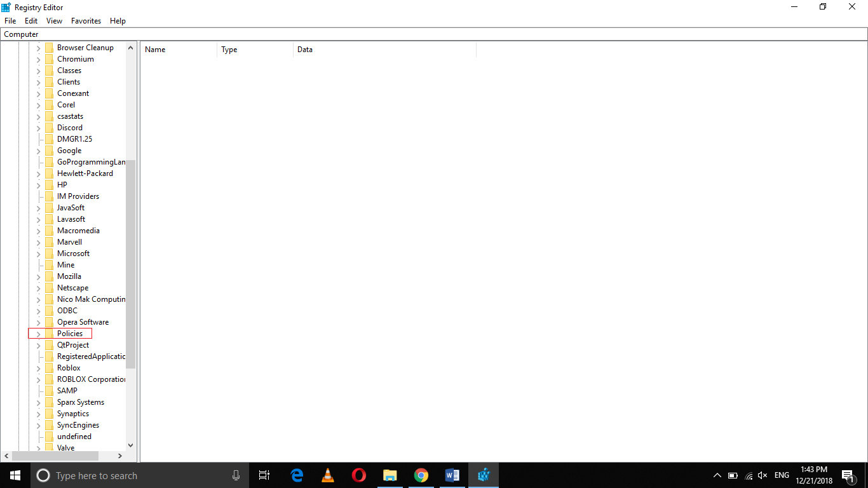Expand the Valve registry key
868x488 pixels.
tap(37, 447)
